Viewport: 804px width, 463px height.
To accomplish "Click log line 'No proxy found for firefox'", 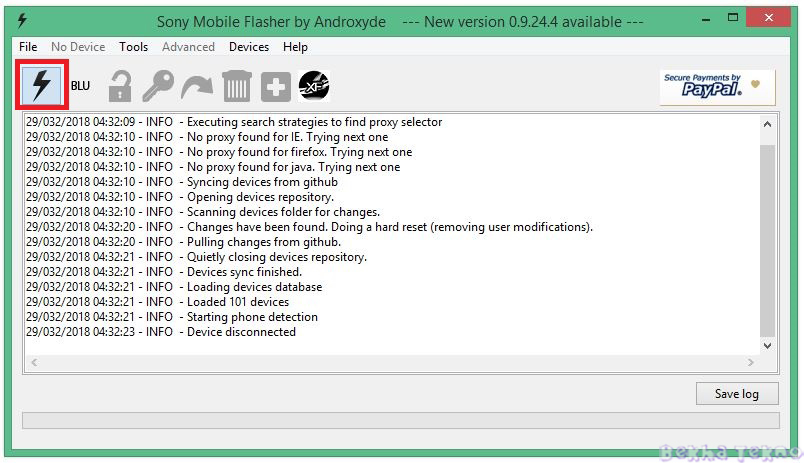I will click(x=219, y=152).
